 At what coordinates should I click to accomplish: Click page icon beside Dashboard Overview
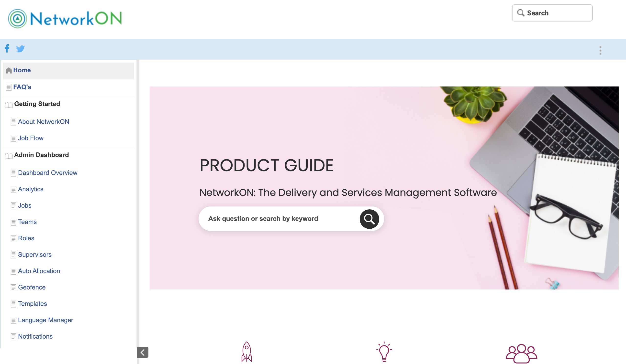(13, 173)
